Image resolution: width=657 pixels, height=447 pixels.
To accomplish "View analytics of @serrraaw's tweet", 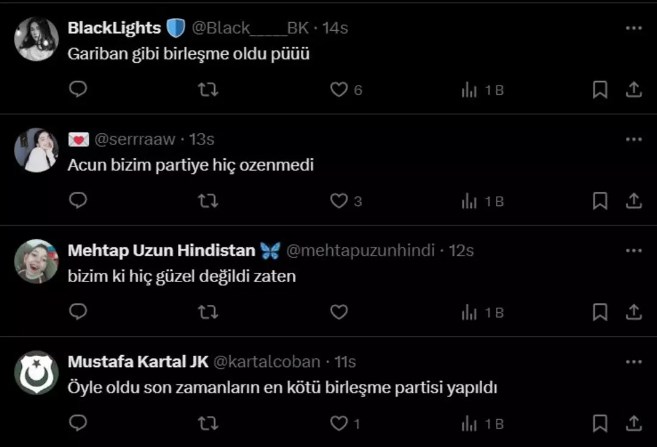I will (481, 201).
